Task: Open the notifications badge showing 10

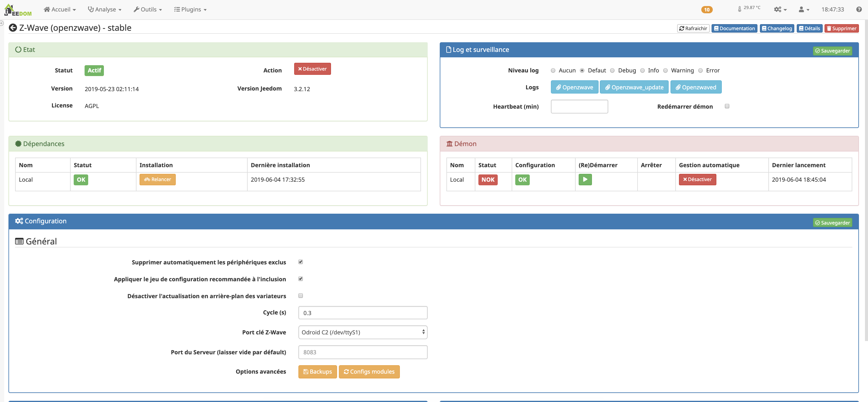Action: pos(707,9)
